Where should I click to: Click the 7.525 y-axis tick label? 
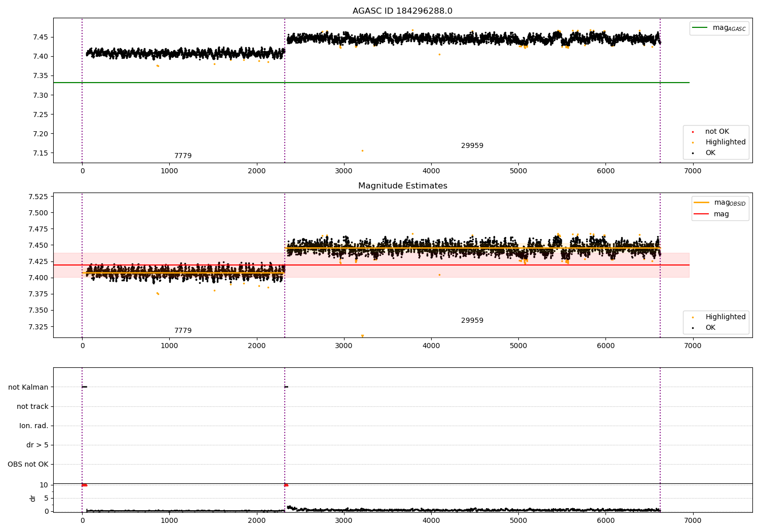pos(39,197)
